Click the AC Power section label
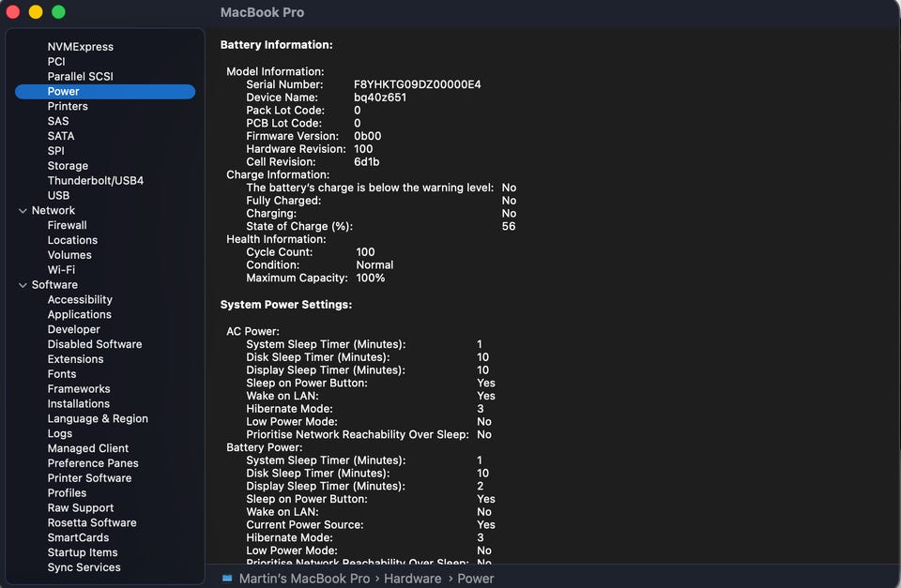This screenshot has height=588, width=901. [252, 331]
